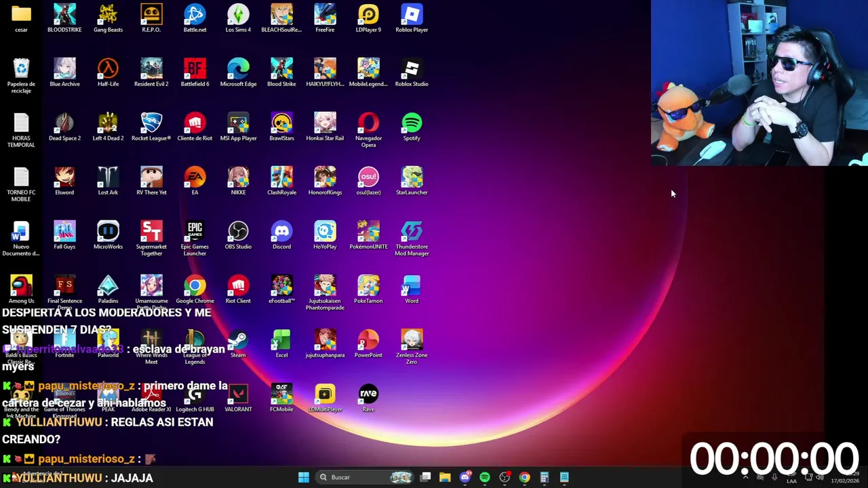Screen dimensions: 868x488
Task: Open the Resident Evil 2 shortcut
Action: (151, 73)
